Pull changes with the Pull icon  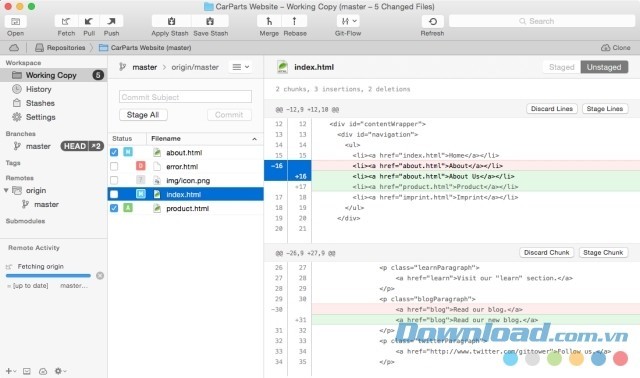(89, 21)
